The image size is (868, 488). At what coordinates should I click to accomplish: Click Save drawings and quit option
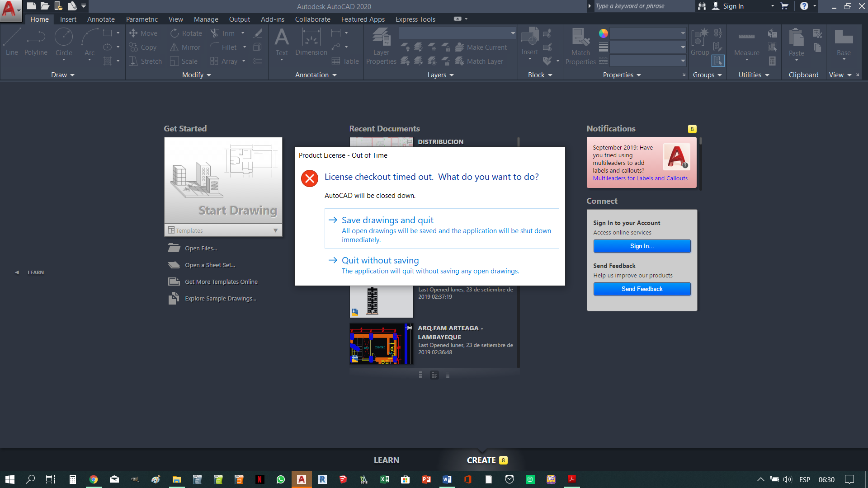click(x=387, y=220)
